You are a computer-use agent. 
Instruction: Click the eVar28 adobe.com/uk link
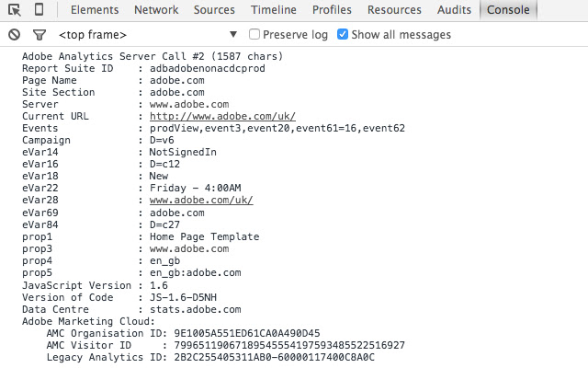[200, 201]
